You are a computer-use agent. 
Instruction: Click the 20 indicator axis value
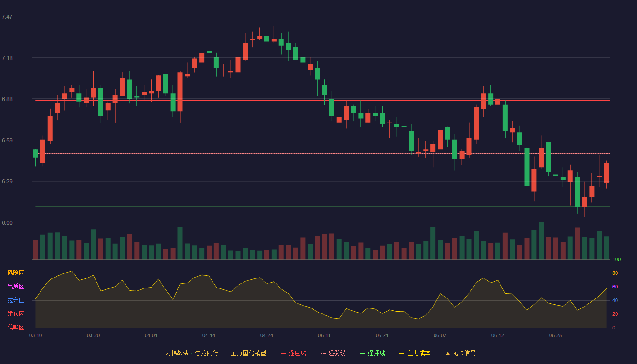(615, 314)
